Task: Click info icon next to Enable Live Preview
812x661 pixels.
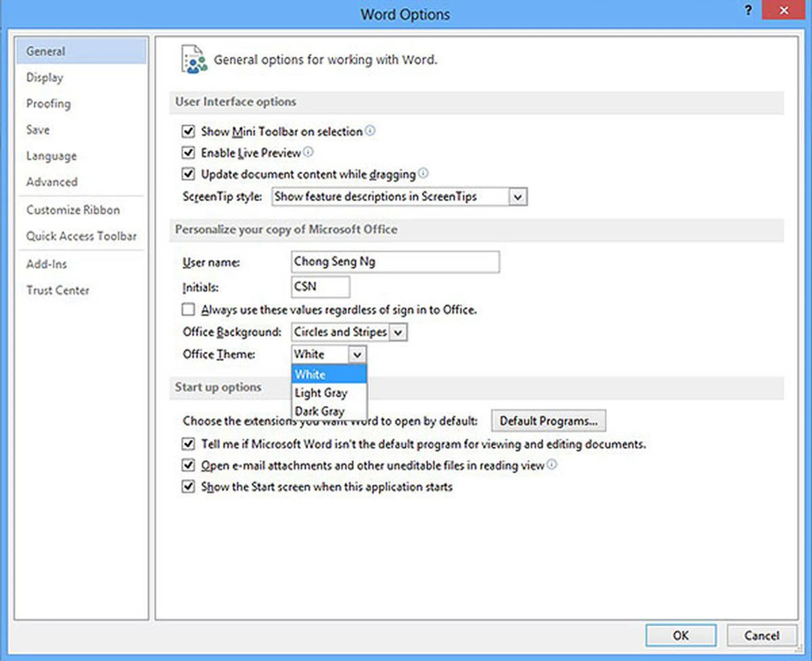Action: click(x=308, y=152)
